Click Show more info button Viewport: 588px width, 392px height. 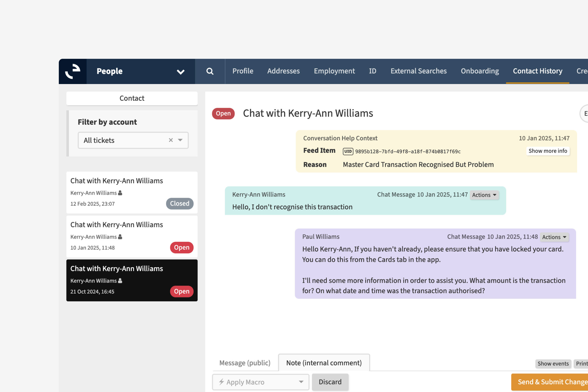click(548, 151)
